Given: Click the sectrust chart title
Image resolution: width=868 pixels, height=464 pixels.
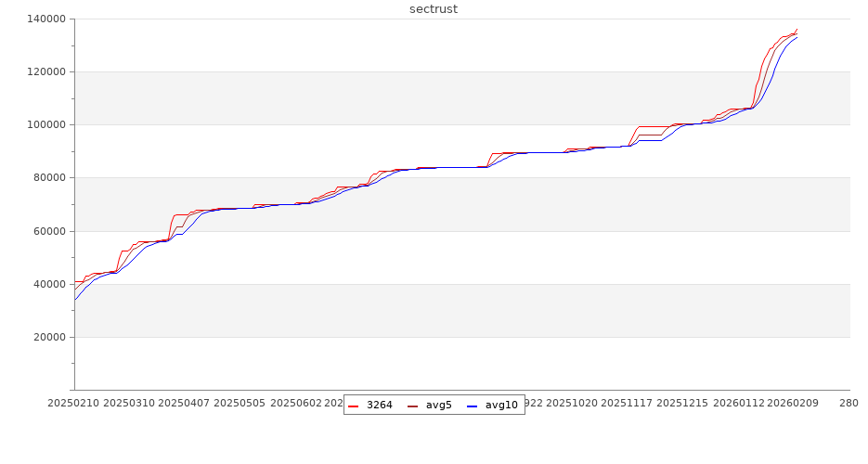Looking at the screenshot, I should click(x=434, y=9).
